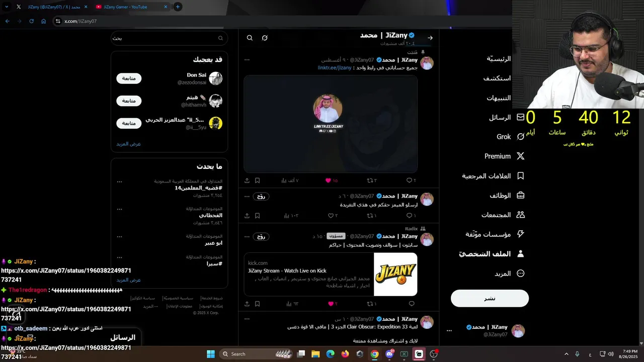Click the نشر post button
This screenshot has width=644, height=362.
click(490, 298)
